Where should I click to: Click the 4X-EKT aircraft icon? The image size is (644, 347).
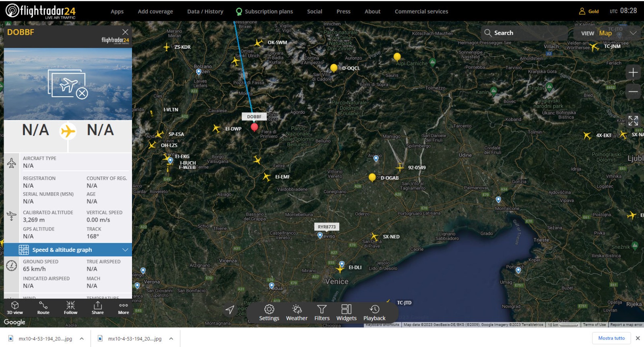(x=587, y=135)
